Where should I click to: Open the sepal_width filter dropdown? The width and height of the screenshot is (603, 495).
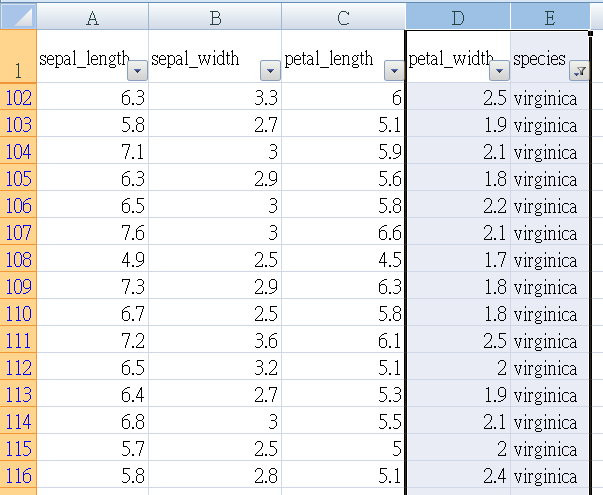tap(270, 70)
